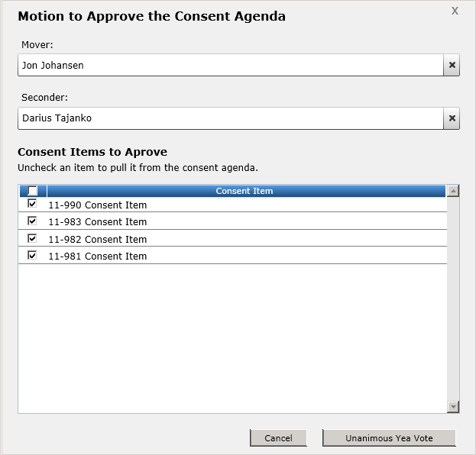This screenshot has width=476, height=455.
Task: Uncheck the 11-981 Consent Item checkbox
Action: (x=32, y=256)
